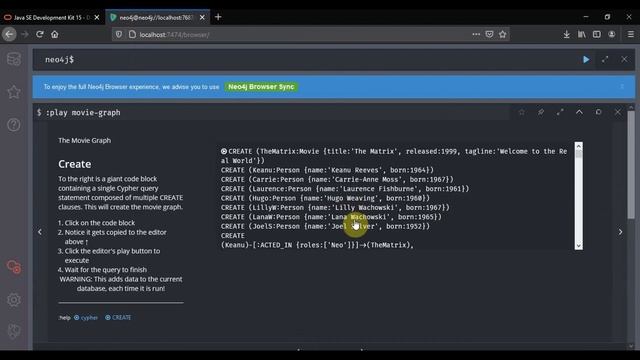The width and height of the screenshot is (640, 360).
Task: Open a new browser tab
Action: tap(218, 17)
